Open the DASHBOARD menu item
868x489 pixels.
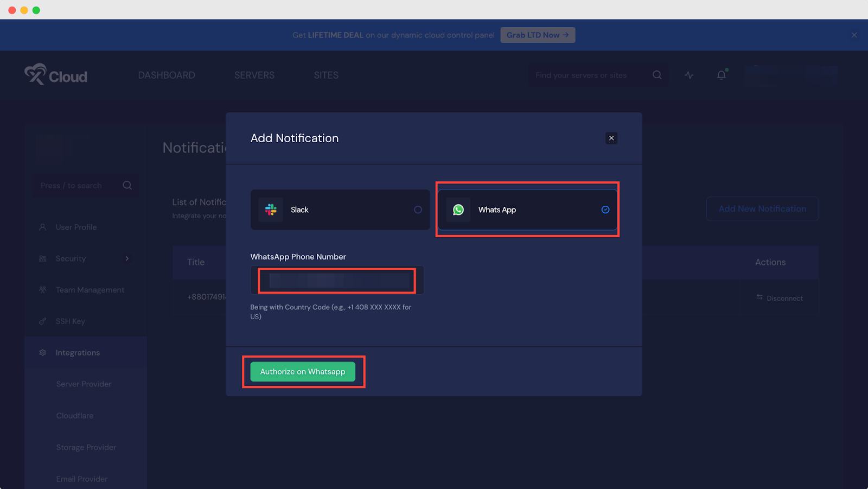coord(167,75)
